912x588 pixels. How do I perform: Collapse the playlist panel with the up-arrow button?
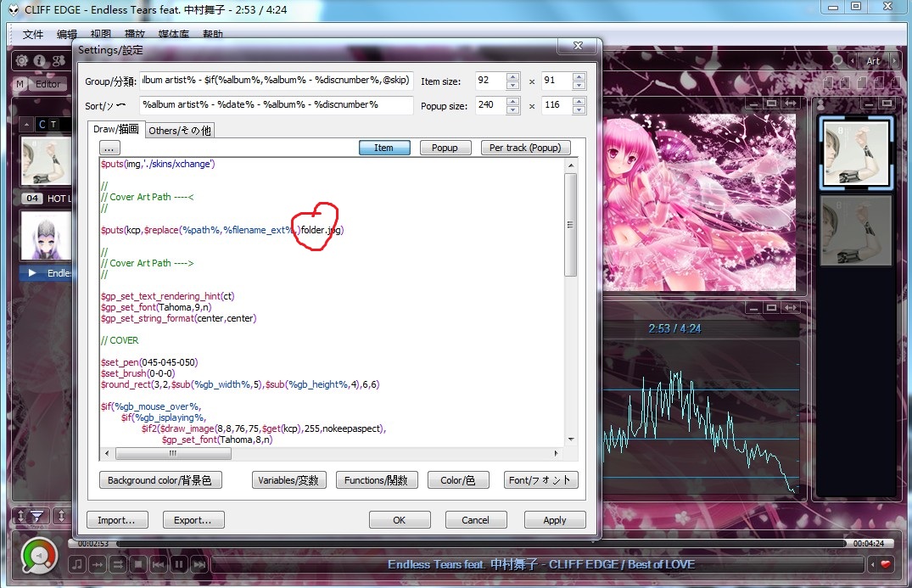pos(27,125)
